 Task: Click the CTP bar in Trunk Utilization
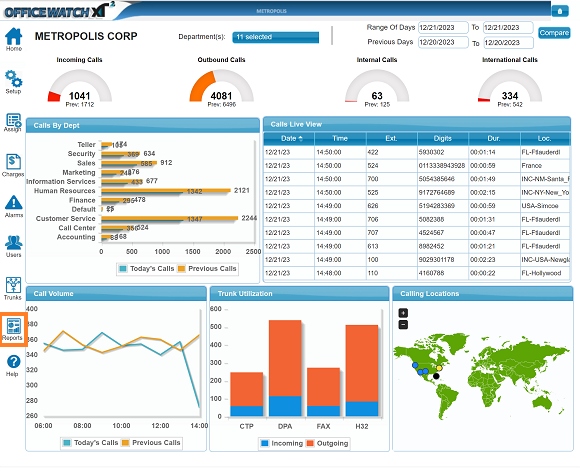tap(246, 394)
